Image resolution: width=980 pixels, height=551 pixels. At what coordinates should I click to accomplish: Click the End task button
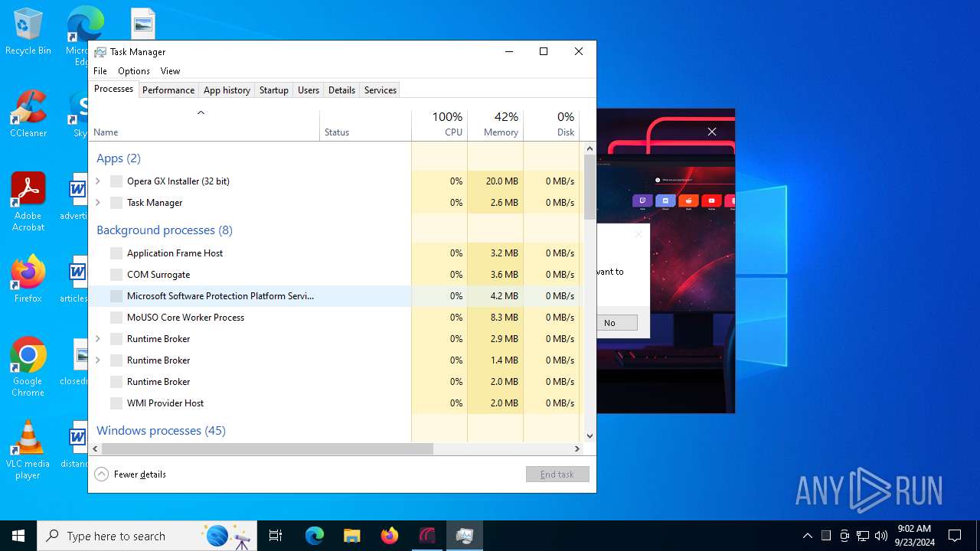pyautogui.click(x=557, y=474)
